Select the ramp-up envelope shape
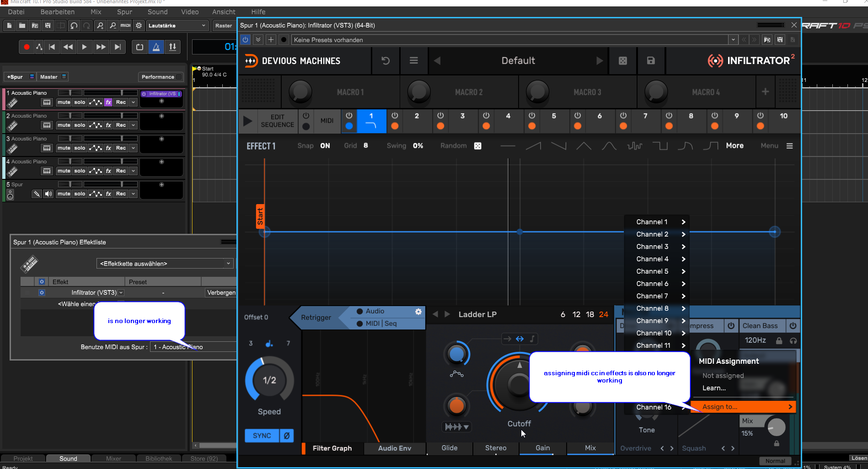 533,146
